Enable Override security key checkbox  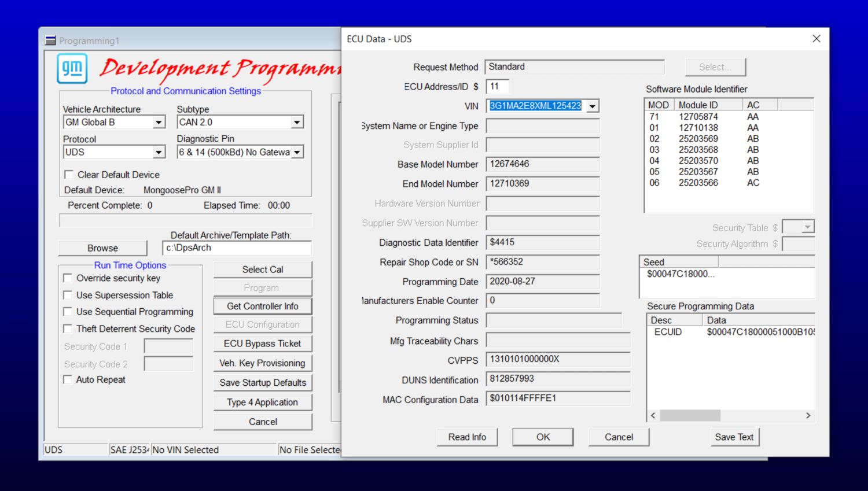pyautogui.click(x=68, y=278)
